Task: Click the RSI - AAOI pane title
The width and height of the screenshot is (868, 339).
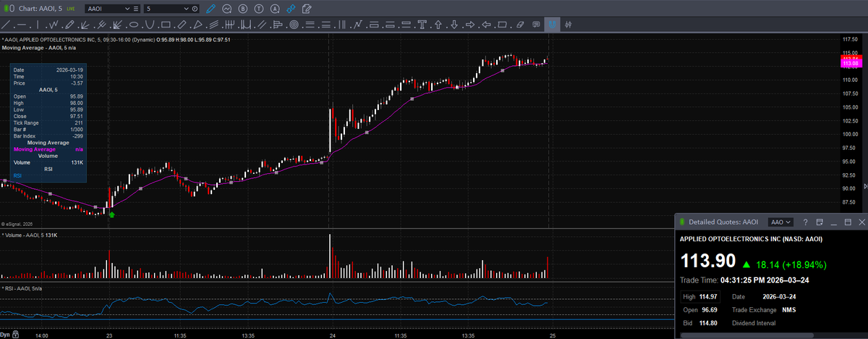Action: (22, 288)
